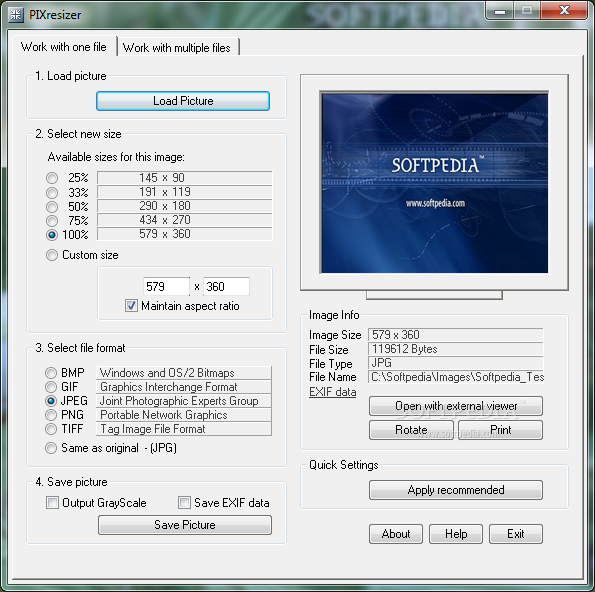This screenshot has width=595, height=592.
Task: Click the PIXresizer title bar app icon
Action: (x=16, y=15)
